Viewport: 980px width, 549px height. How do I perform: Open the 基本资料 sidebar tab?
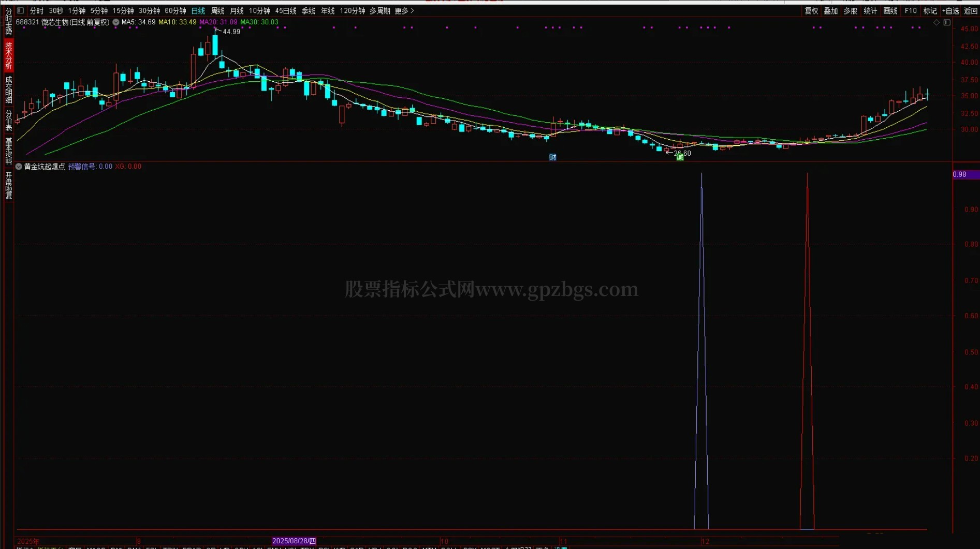pyautogui.click(x=9, y=151)
